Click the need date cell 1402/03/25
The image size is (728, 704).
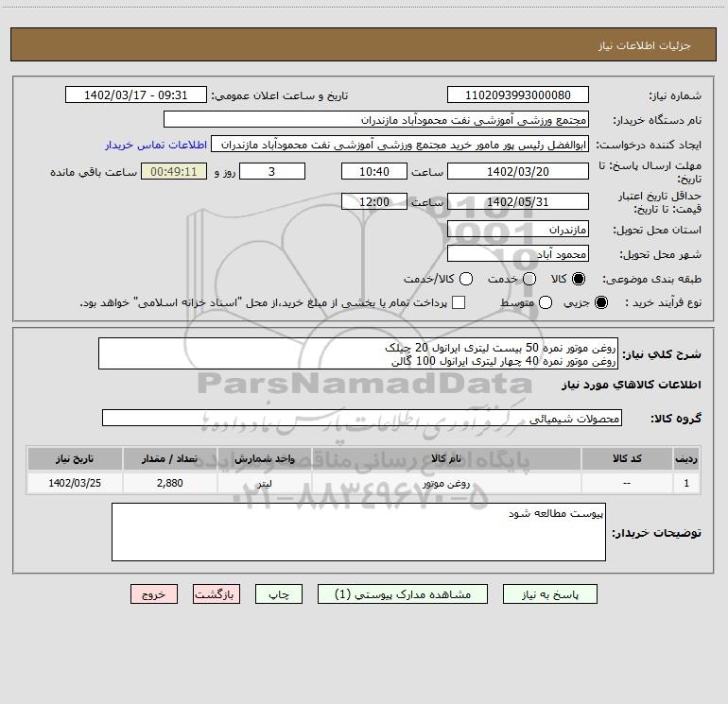coord(75,483)
